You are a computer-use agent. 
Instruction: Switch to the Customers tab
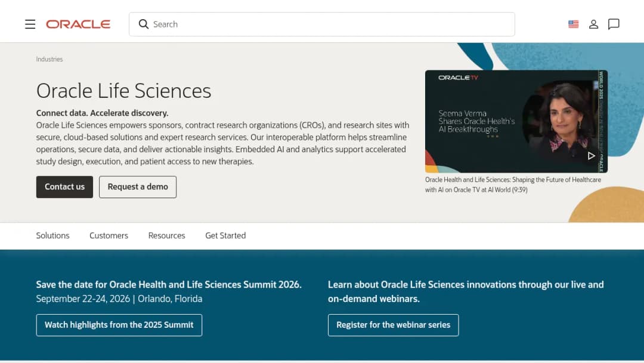[x=109, y=236]
